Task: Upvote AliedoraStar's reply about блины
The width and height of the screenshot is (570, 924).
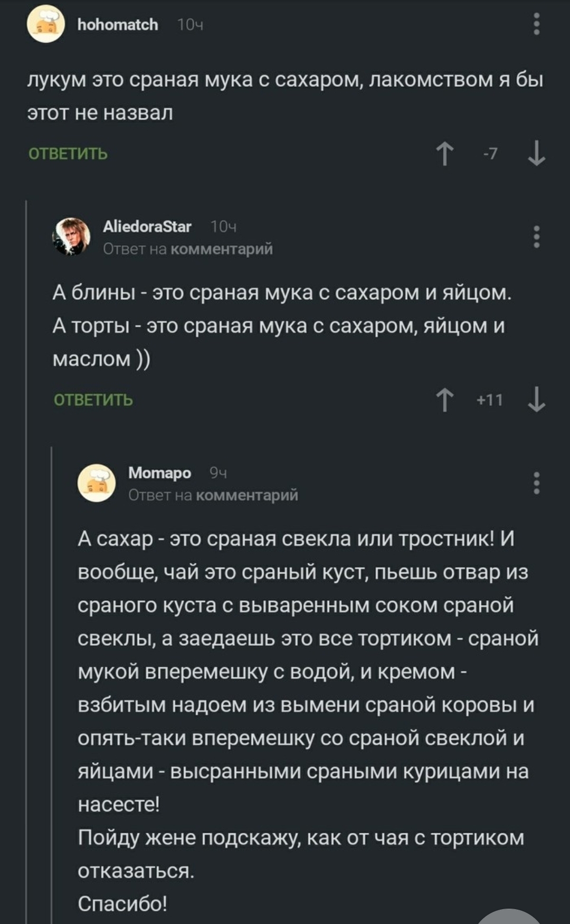Action: point(445,400)
